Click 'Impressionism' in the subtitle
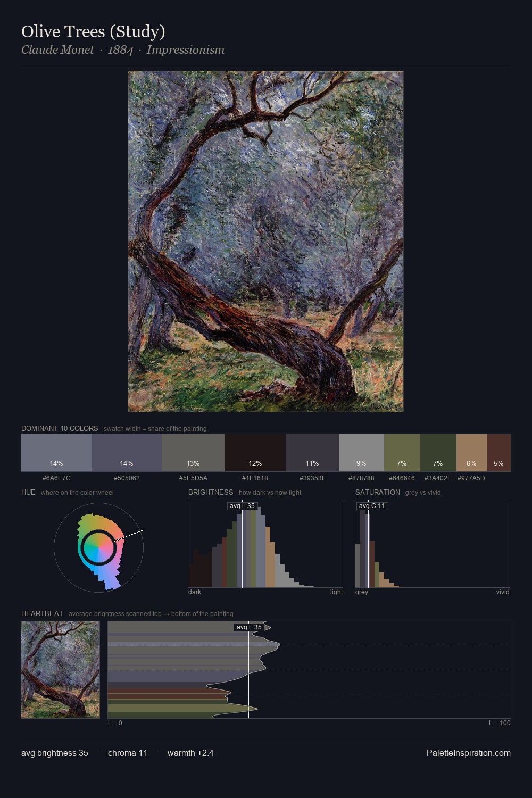532x798 pixels. (186, 50)
